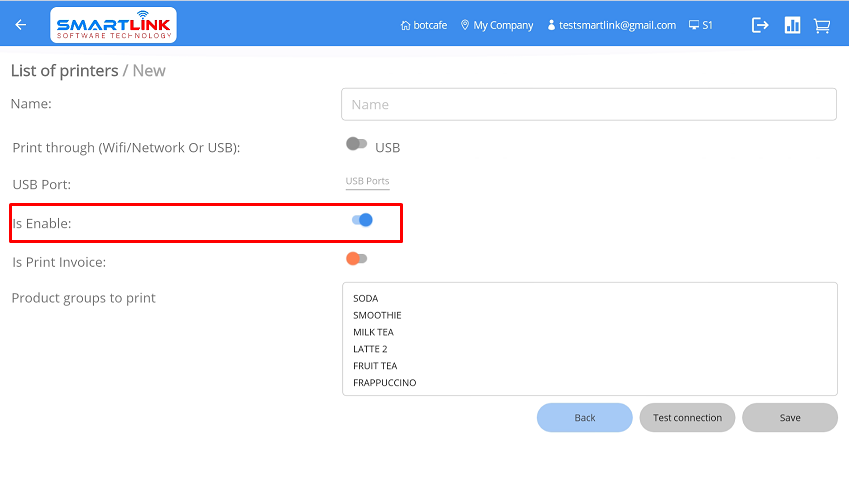The width and height of the screenshot is (849, 495).
Task: Click the printer Name input field
Action: (x=588, y=104)
